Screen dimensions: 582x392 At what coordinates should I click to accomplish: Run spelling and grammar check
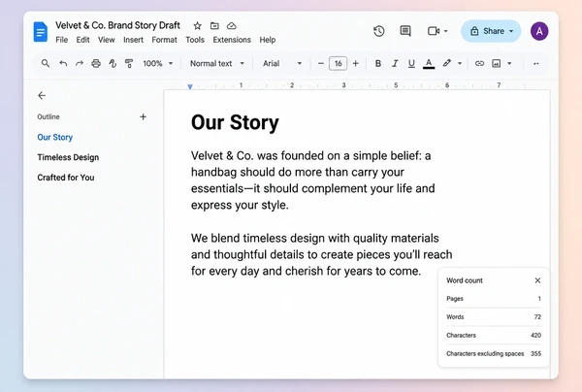(113, 63)
